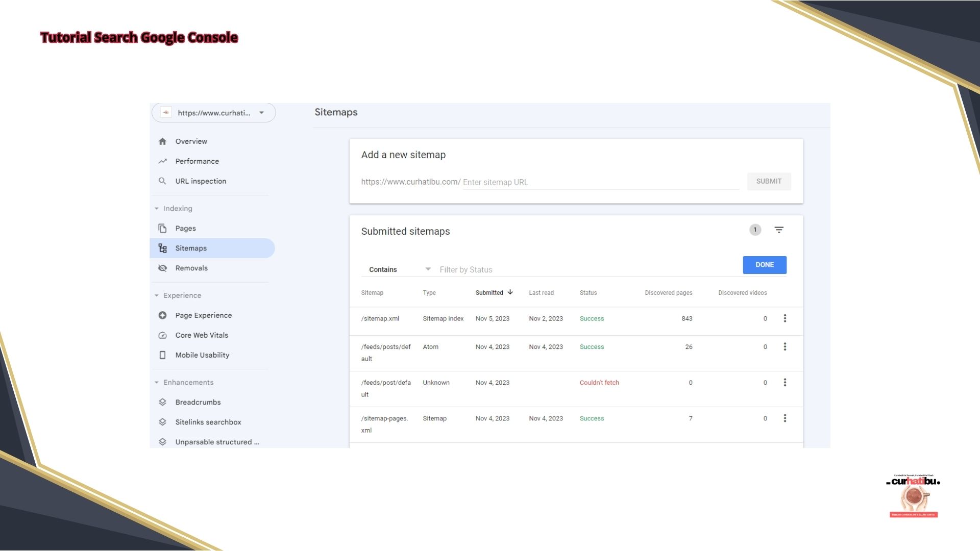980x551 pixels.
Task: Click the Breadcrumbs layers icon
Action: coord(162,402)
